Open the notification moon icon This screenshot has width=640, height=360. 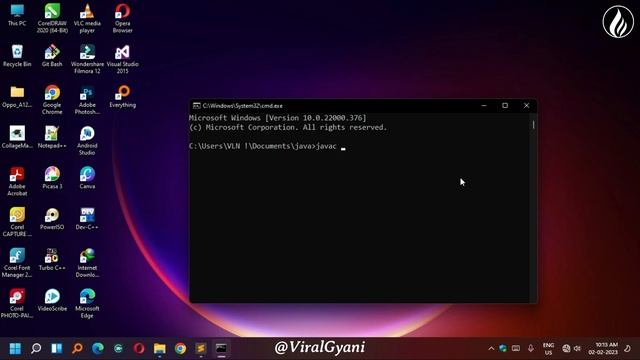click(x=627, y=349)
